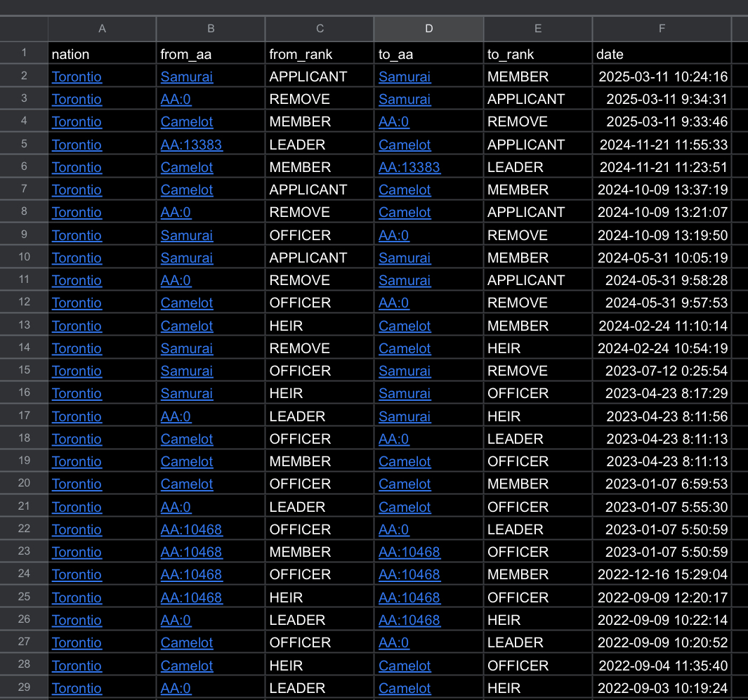
Task: Click date cell 2025-03-11 10:24:16
Action: coord(663,77)
